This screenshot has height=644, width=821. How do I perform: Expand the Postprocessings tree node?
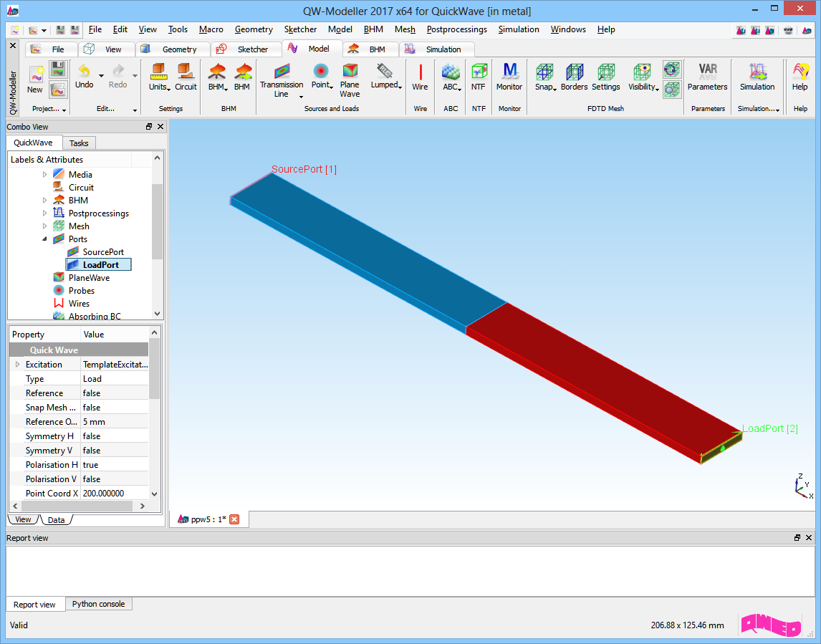click(44, 213)
